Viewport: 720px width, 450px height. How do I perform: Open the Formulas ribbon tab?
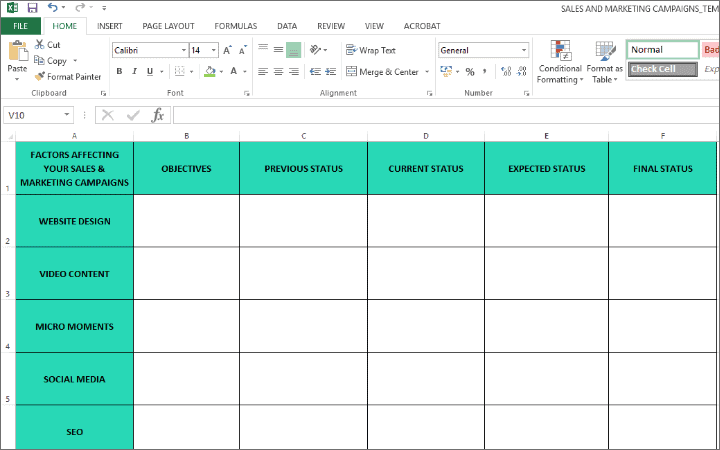point(236,25)
